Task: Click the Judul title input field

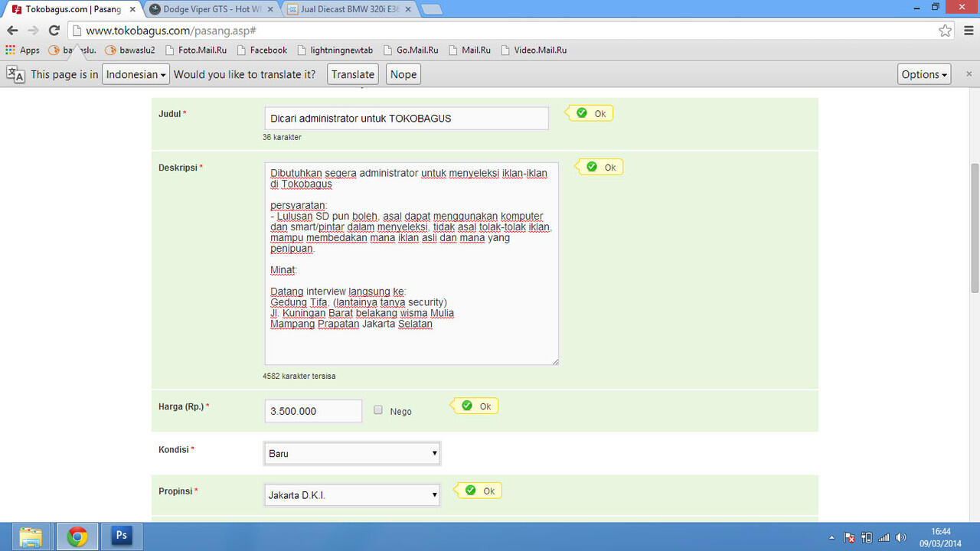Action: (x=406, y=119)
